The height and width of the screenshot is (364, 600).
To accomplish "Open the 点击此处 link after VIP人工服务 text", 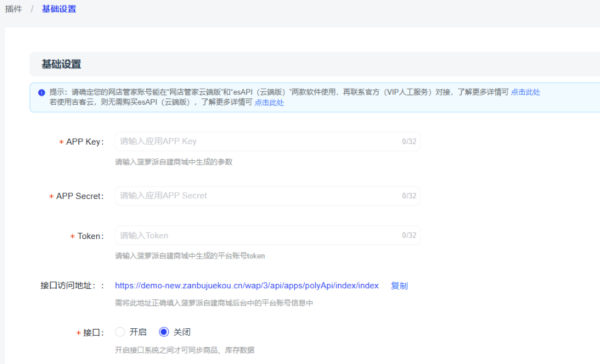I will click(x=525, y=92).
